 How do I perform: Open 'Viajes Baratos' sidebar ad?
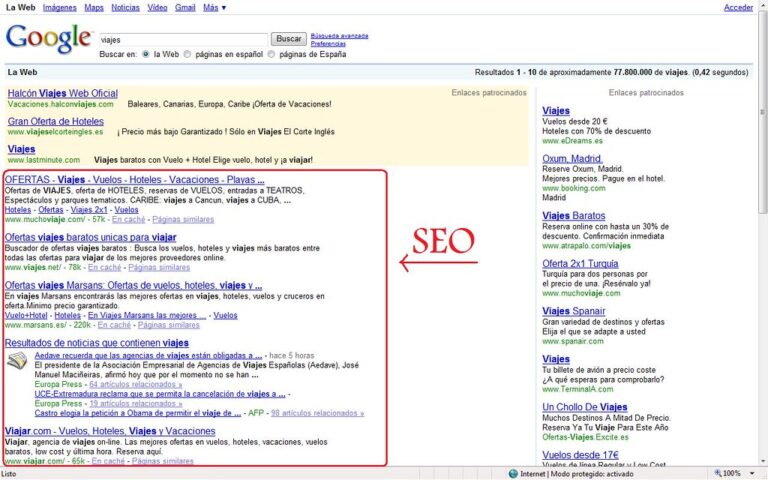click(574, 216)
